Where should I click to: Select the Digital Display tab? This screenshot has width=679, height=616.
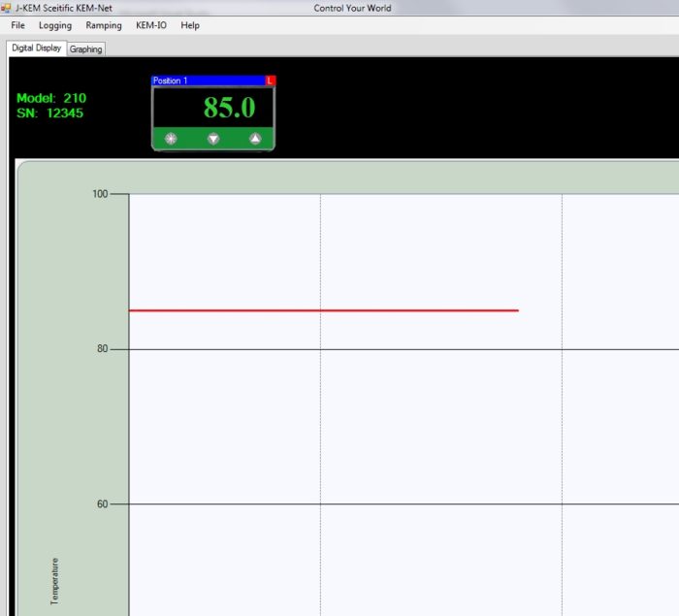[x=36, y=48]
